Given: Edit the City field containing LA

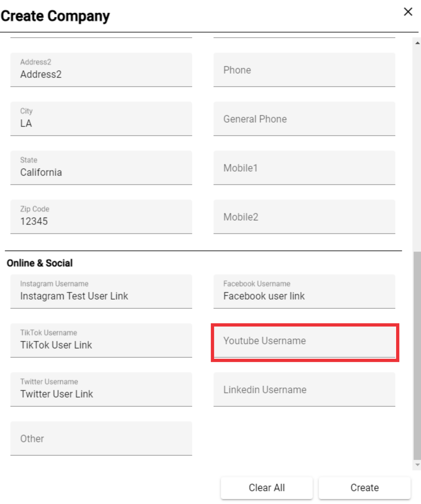Looking at the screenshot, I should click(101, 119).
